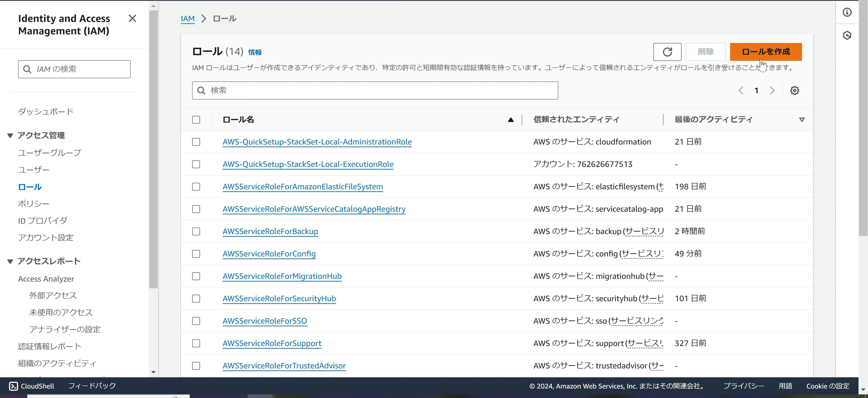Select AWSServiceRoleForSupport checkbox
The height and width of the screenshot is (398, 868).
196,344
